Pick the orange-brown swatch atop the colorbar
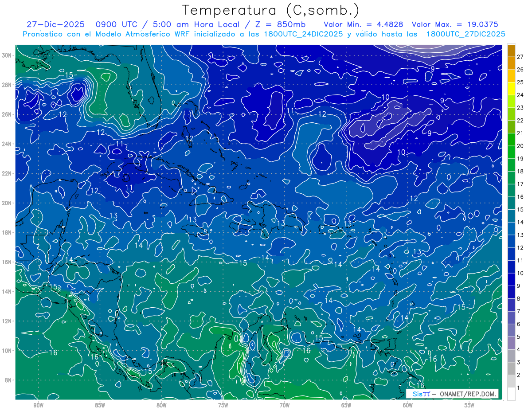532x411 pixels. 512,51
